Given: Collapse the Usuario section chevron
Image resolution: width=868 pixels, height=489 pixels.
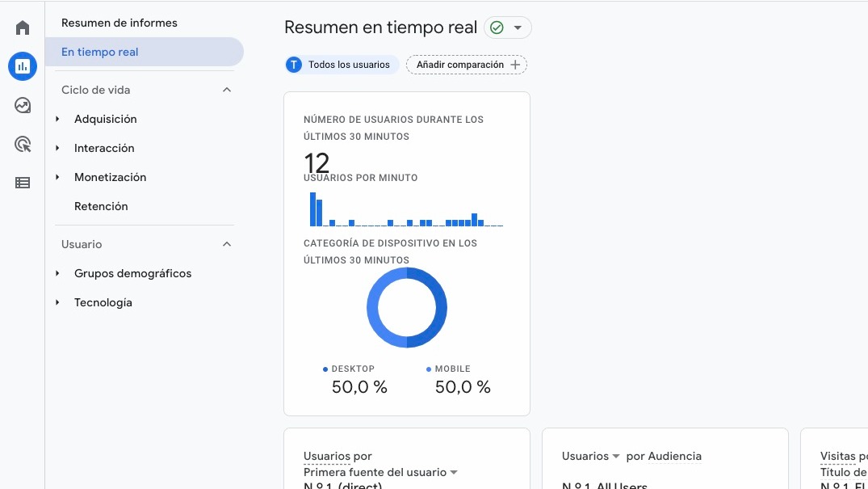Looking at the screenshot, I should point(227,244).
